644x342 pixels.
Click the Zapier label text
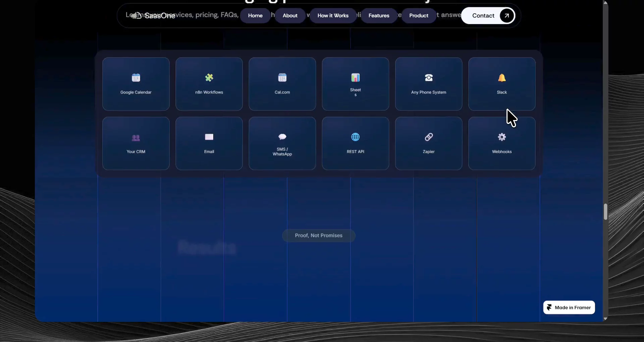click(429, 152)
